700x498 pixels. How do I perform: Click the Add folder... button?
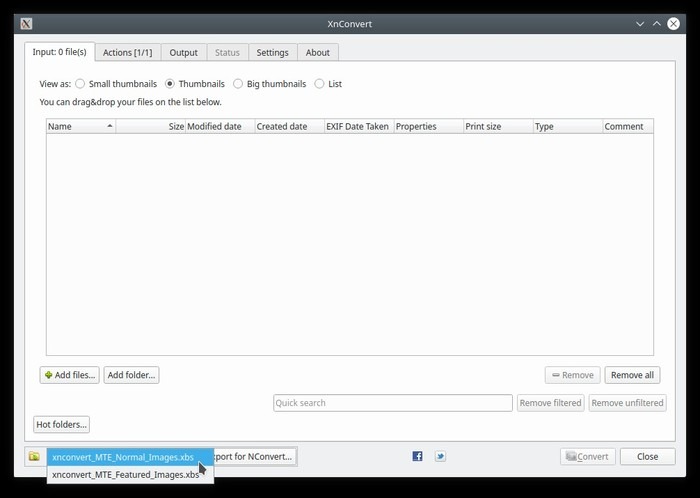[x=131, y=375]
